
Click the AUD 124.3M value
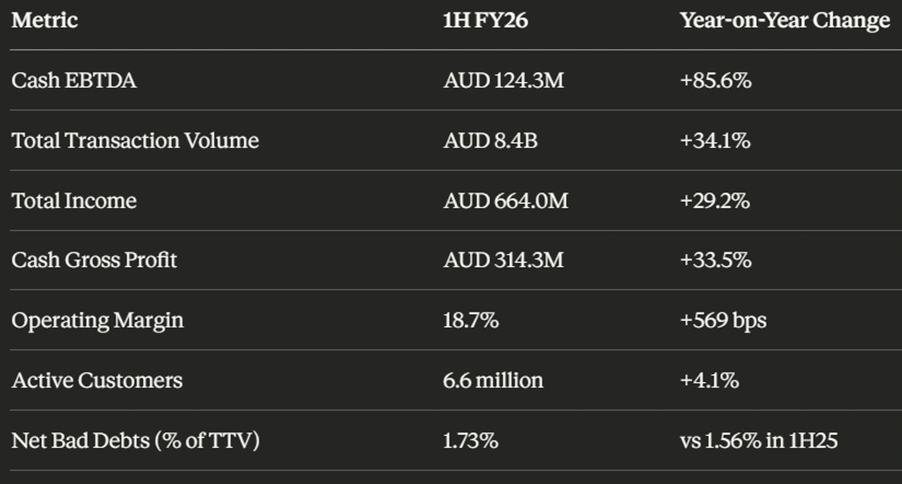(x=504, y=81)
